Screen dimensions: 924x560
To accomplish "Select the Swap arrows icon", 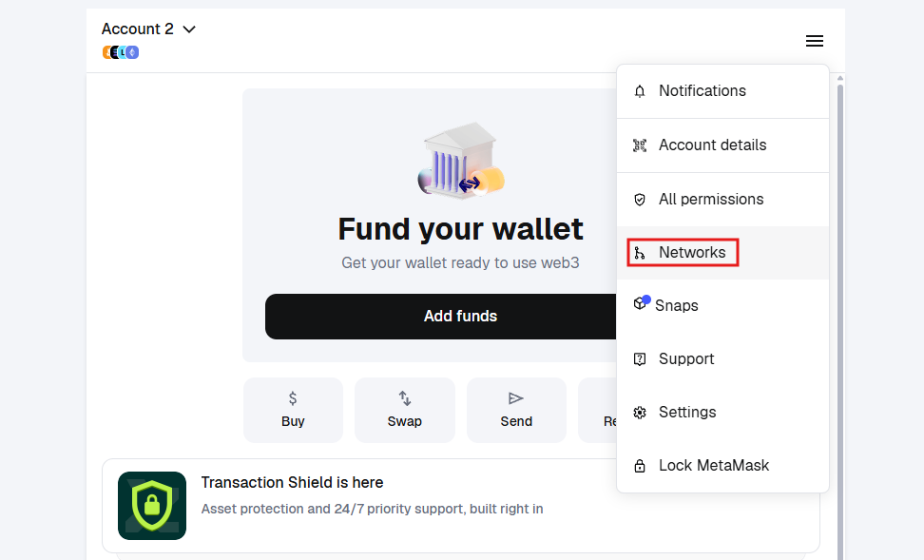I will [405, 397].
